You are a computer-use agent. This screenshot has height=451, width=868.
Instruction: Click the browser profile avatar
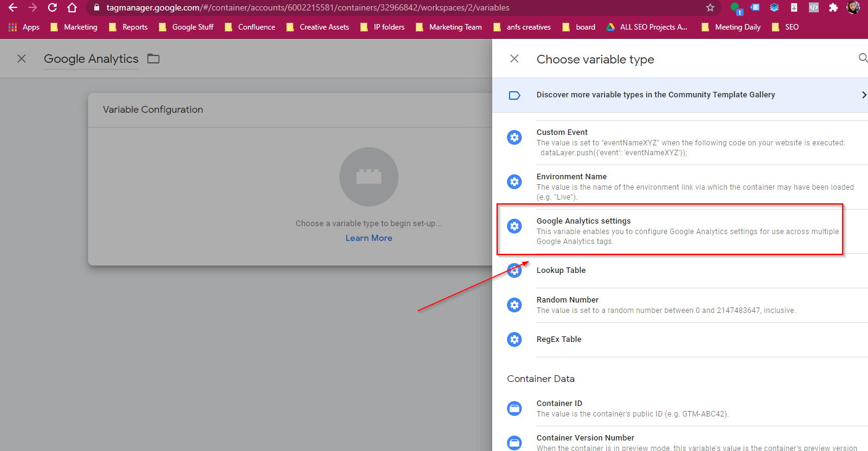coord(853,8)
